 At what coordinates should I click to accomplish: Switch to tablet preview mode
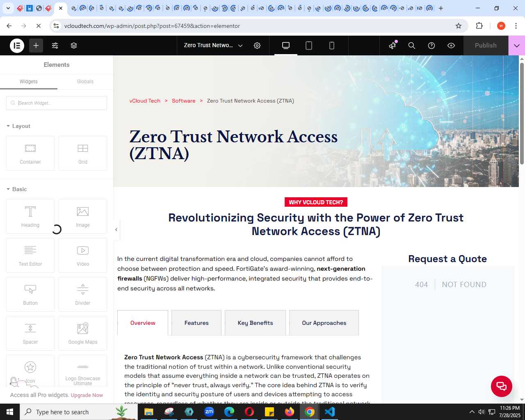click(x=309, y=46)
